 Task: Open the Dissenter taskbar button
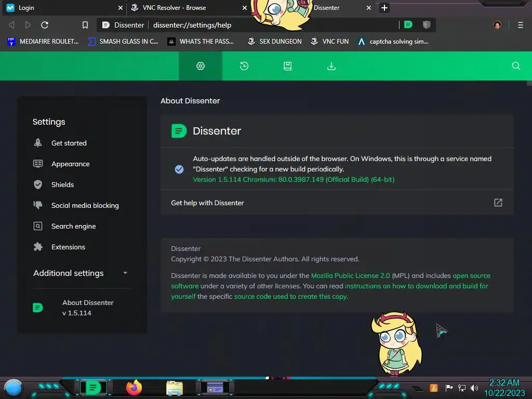[x=93, y=388]
